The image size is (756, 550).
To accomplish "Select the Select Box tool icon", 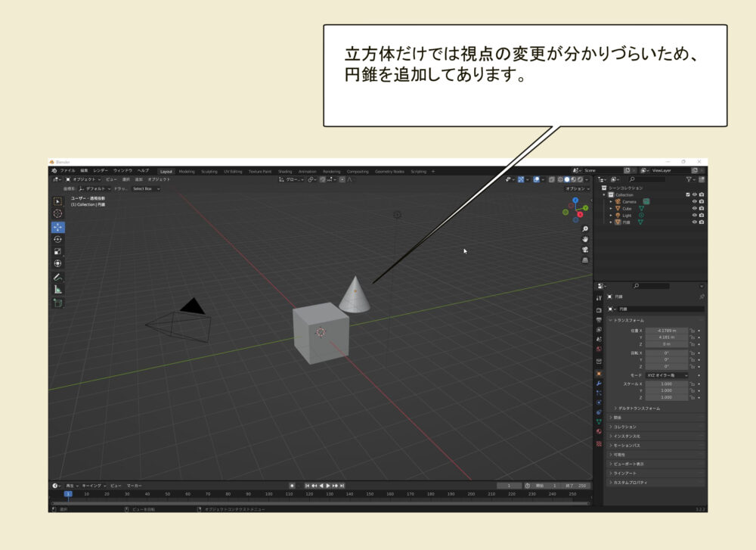I will point(58,202).
